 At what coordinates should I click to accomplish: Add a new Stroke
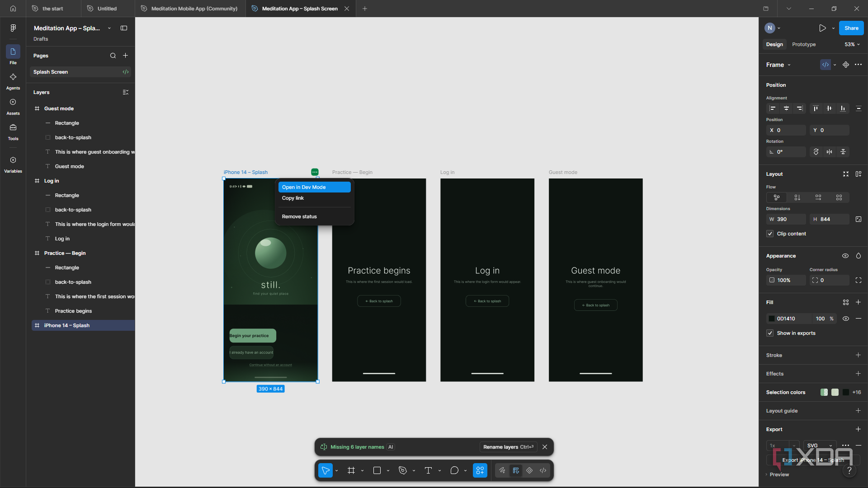tap(858, 355)
